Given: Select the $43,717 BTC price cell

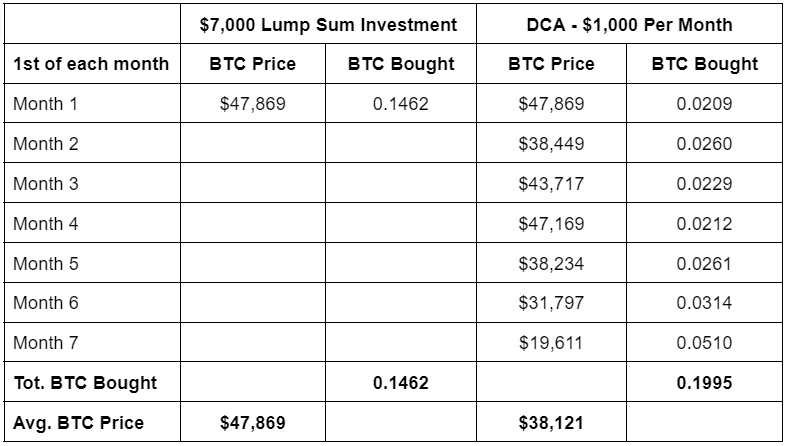Looking at the screenshot, I should [x=551, y=183].
